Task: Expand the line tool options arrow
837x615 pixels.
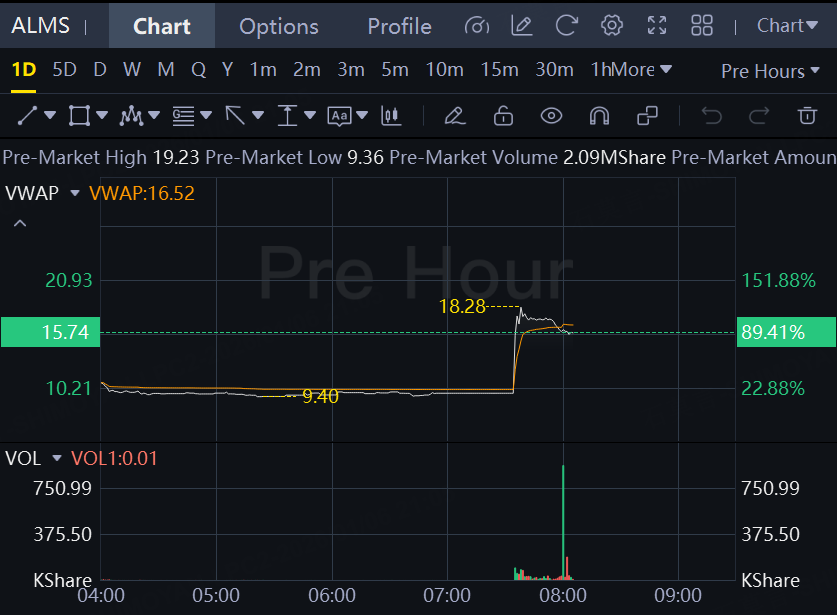Action: click(x=50, y=115)
